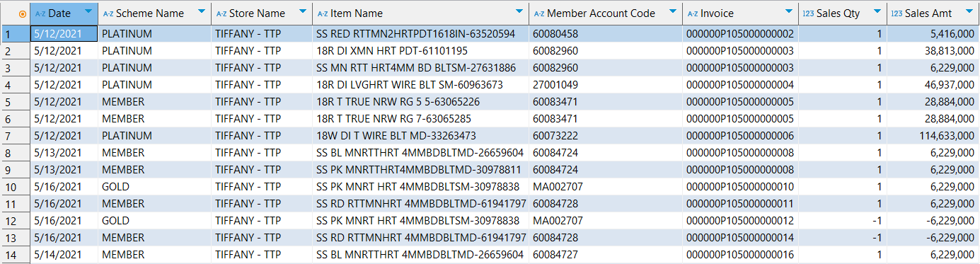
Task: Click the A-Z type icon beside Invoice
Action: [693, 13]
